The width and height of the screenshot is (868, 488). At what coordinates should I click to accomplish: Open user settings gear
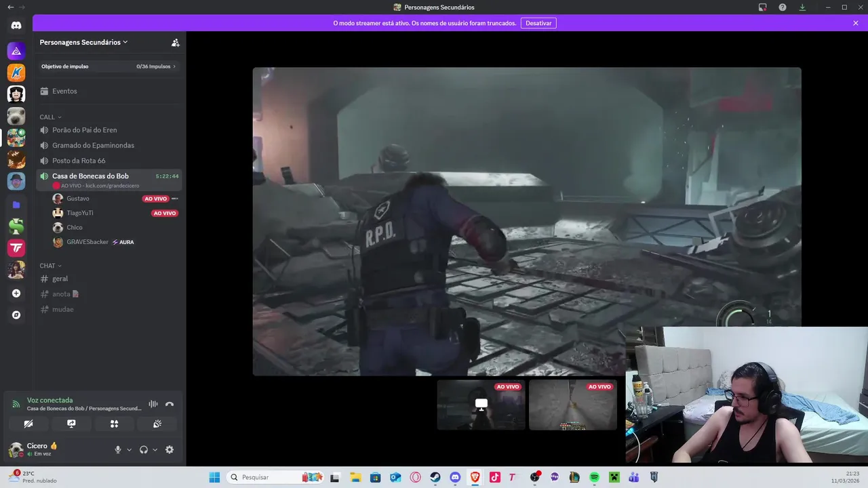pos(170,449)
